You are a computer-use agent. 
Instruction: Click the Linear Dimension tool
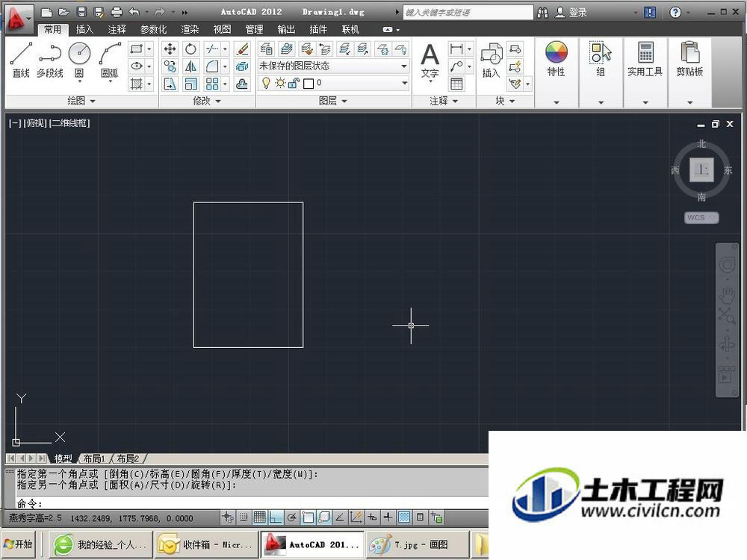coord(456,49)
